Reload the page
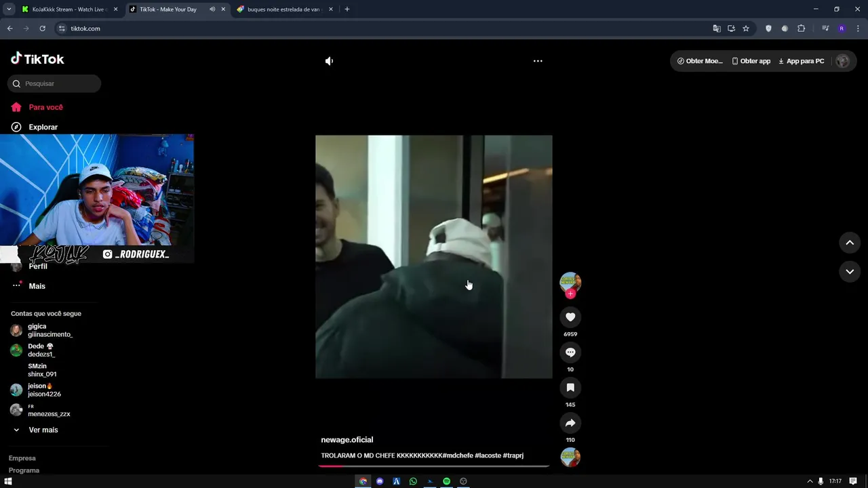Image resolution: width=868 pixels, height=488 pixels. point(42,28)
